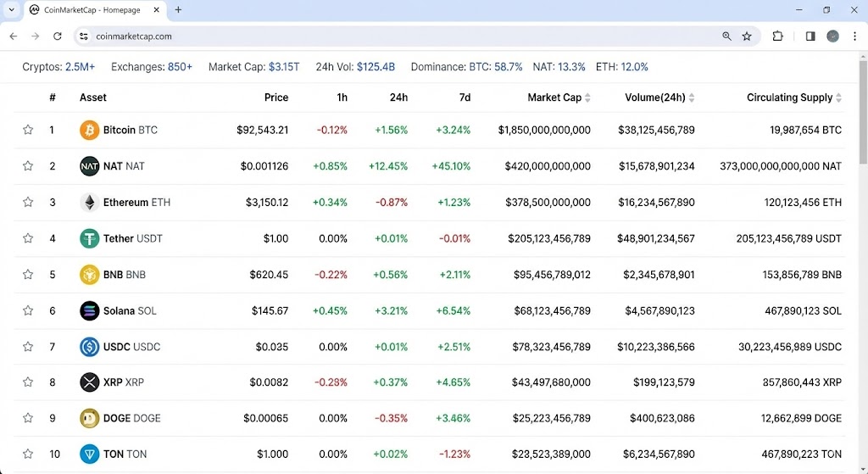Click the Bitcoin coin logo icon
This screenshot has width=868, height=474.
pyautogui.click(x=89, y=130)
